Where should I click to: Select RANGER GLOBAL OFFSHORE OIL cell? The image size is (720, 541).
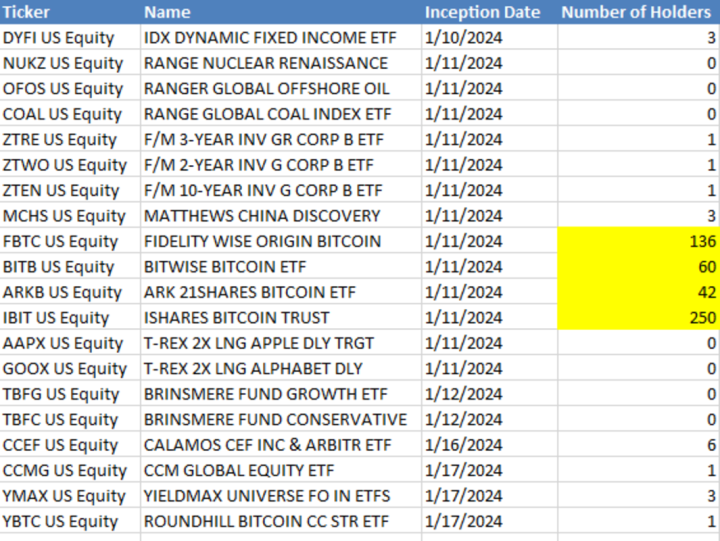281,88
